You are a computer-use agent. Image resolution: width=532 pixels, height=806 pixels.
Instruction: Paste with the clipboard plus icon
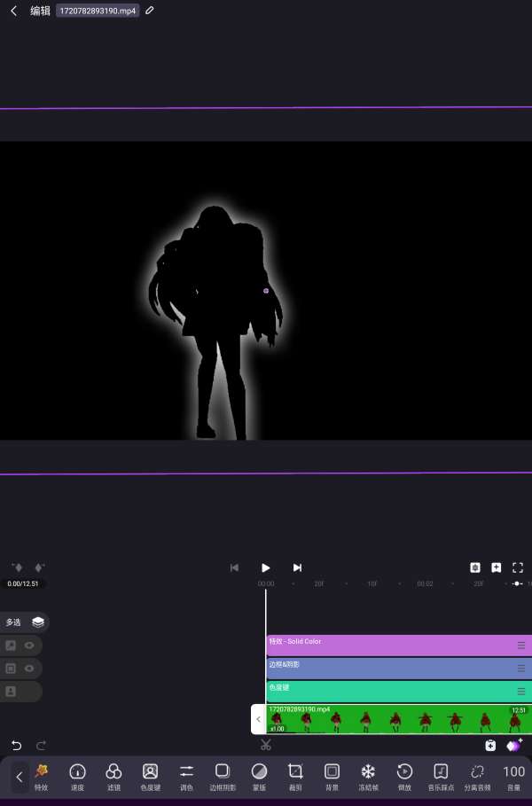pos(490,746)
